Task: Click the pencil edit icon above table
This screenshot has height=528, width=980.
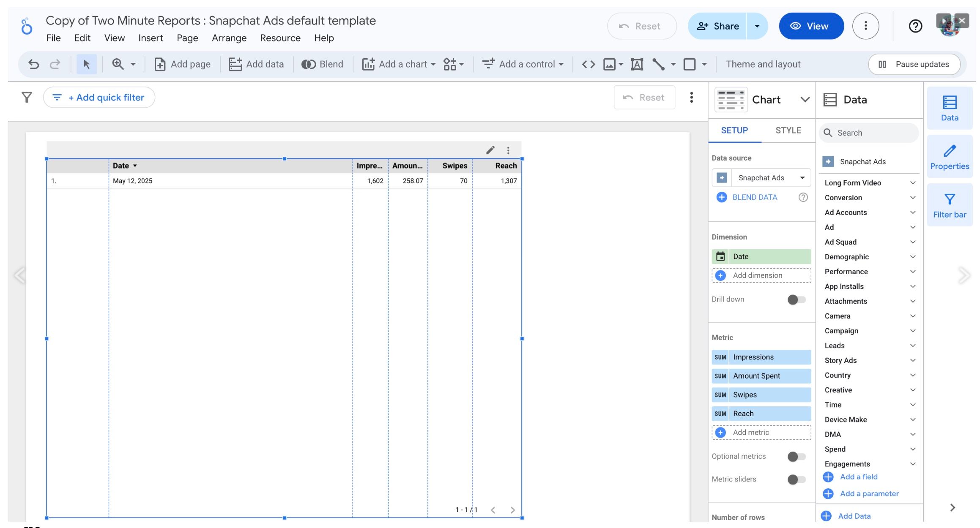Action: click(x=490, y=150)
